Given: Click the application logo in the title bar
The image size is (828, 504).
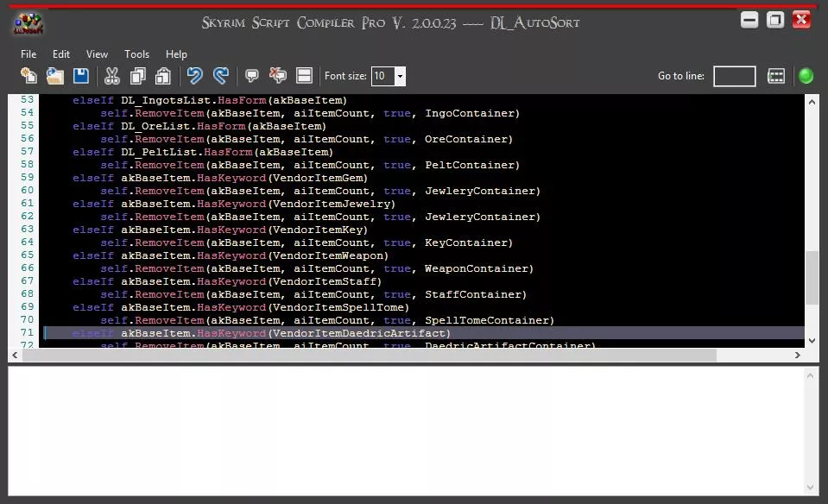Looking at the screenshot, I should pyautogui.click(x=28, y=23).
